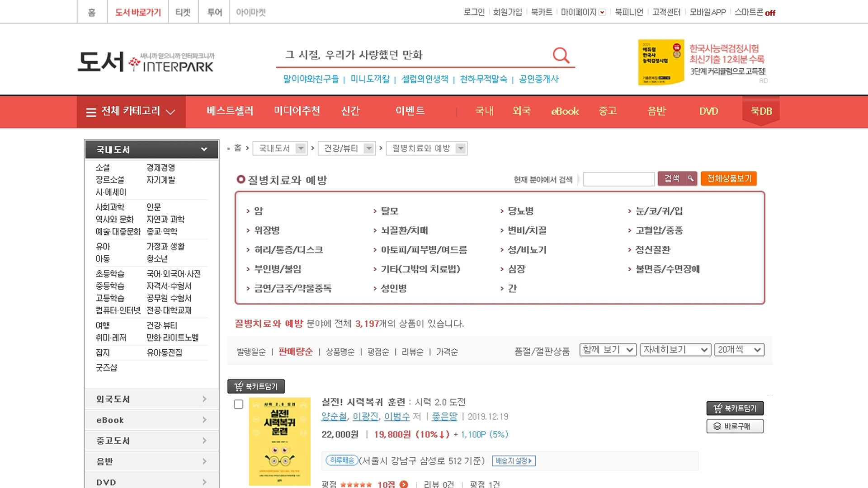Switch to the eBook tab
The image size is (868, 488).
[x=565, y=111]
